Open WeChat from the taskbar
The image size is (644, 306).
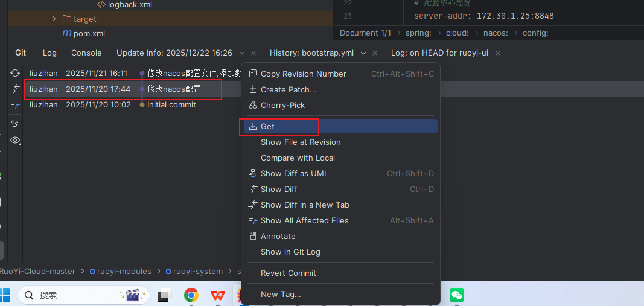coord(457,295)
